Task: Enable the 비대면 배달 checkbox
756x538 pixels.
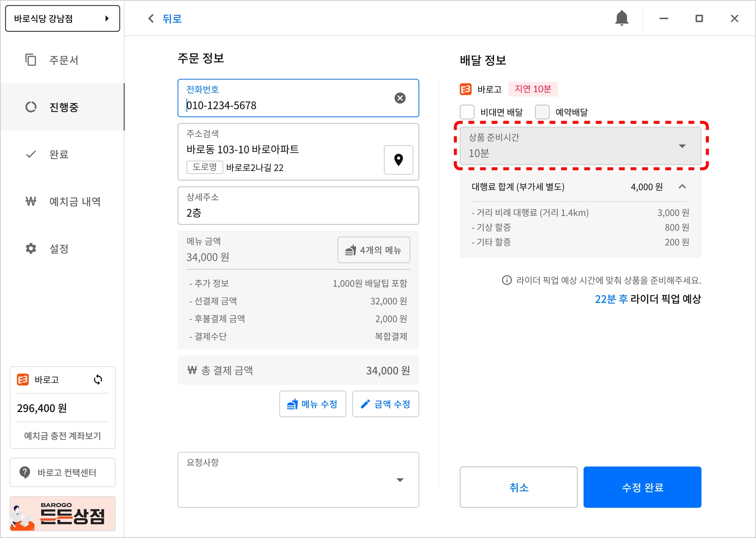Action: pyautogui.click(x=467, y=112)
